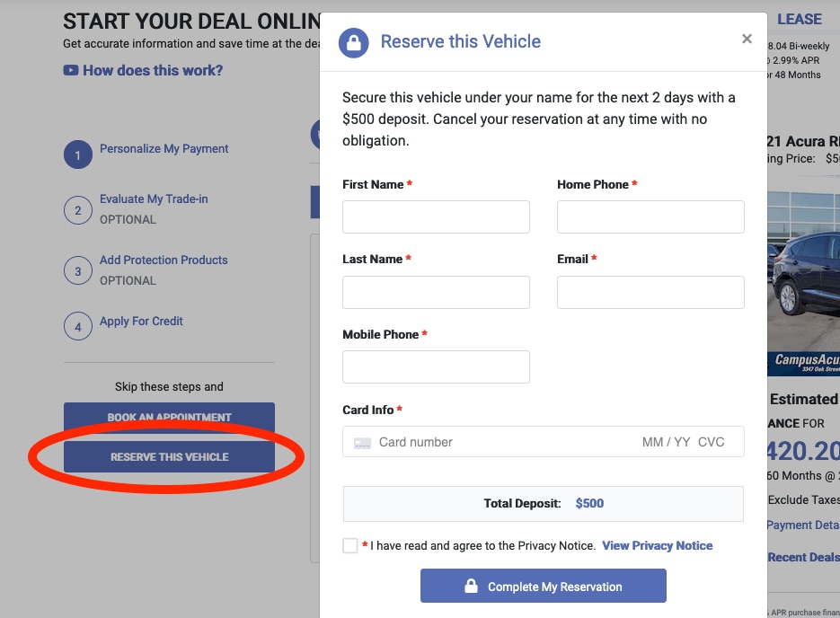
Task: Focus the Home Phone field
Action: [x=650, y=216]
